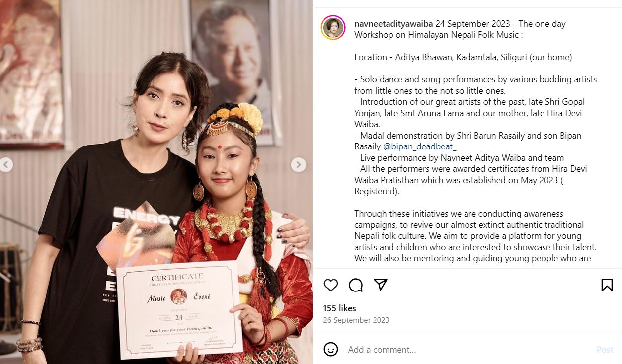
Task: Go to next photo arrow
Action: (x=298, y=164)
